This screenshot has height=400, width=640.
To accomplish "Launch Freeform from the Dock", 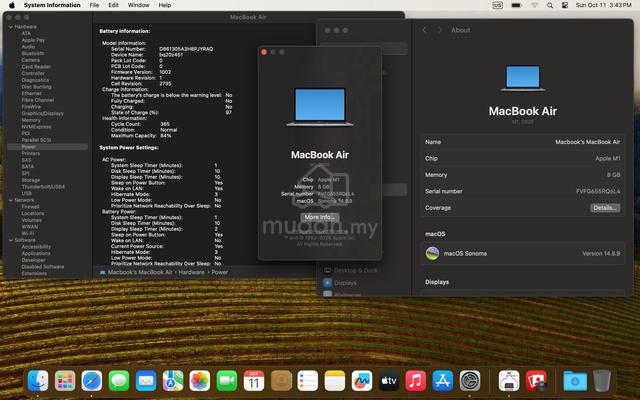I will [x=362, y=380].
